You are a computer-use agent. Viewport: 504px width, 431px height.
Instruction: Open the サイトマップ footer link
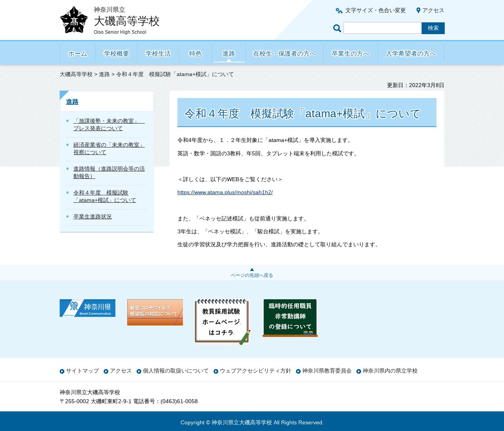click(82, 371)
